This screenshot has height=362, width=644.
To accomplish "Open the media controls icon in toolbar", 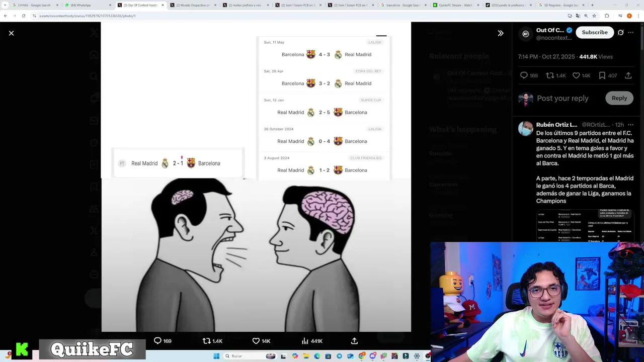I will pyautogui.click(x=620, y=16).
